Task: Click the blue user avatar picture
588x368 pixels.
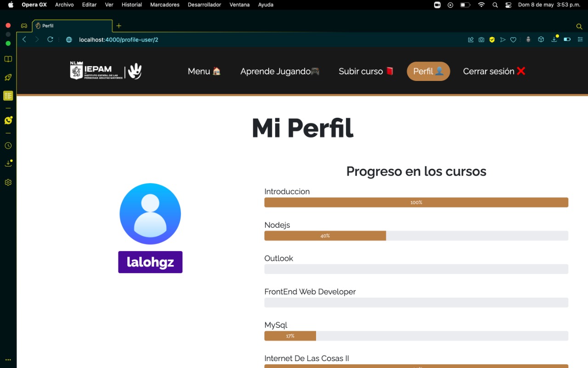Action: pyautogui.click(x=150, y=214)
